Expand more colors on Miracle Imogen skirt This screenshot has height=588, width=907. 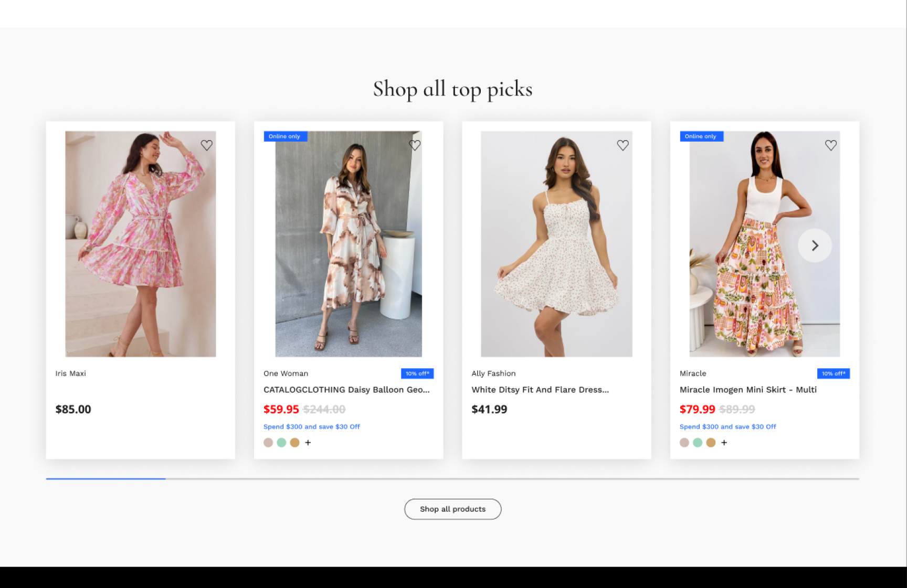point(724,443)
